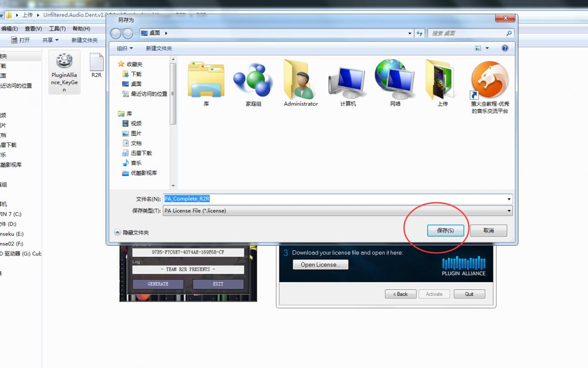Click the serial number field in keygen
588x368 pixels.
pyautogui.click(x=188, y=252)
